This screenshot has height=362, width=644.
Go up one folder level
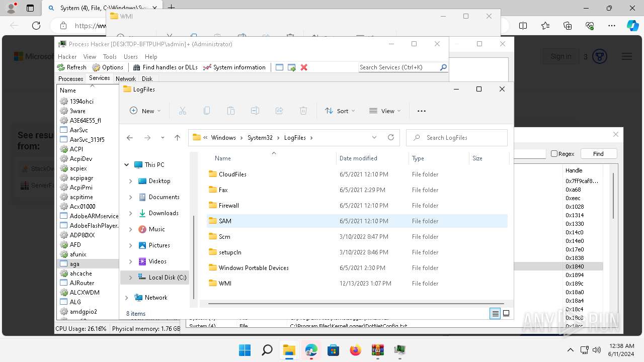pos(177,138)
